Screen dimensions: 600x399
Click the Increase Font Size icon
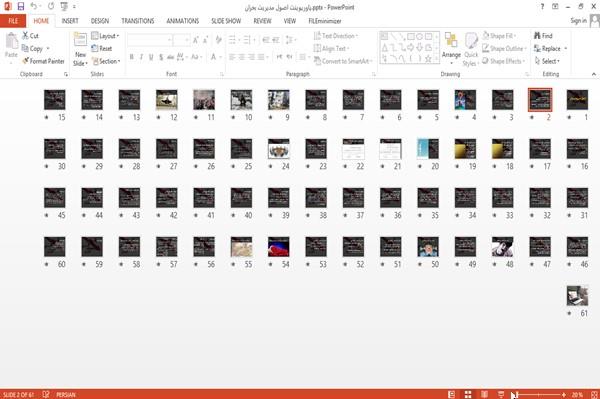coord(196,40)
